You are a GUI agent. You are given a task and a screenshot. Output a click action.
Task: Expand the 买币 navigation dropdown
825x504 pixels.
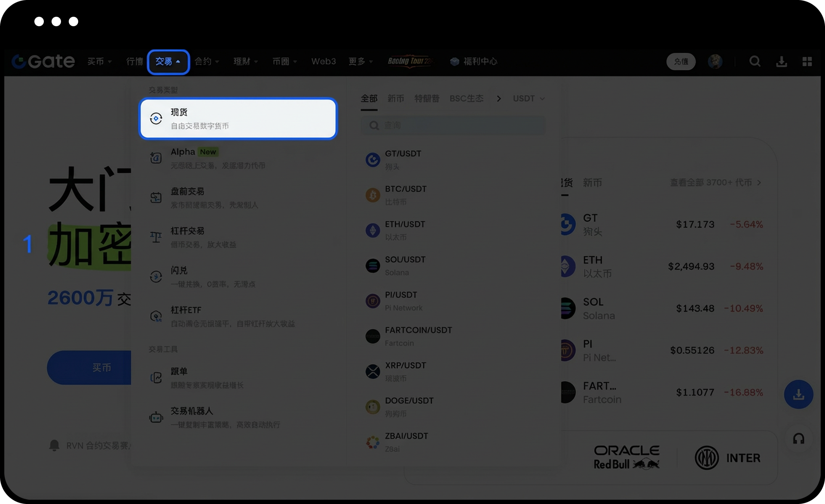pyautogui.click(x=100, y=61)
